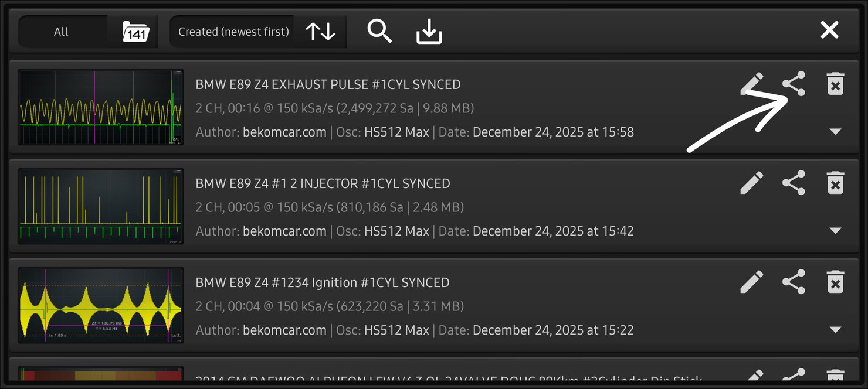
Task: Open the EXHAUST PULSE waveform thumbnail
Action: [101, 107]
